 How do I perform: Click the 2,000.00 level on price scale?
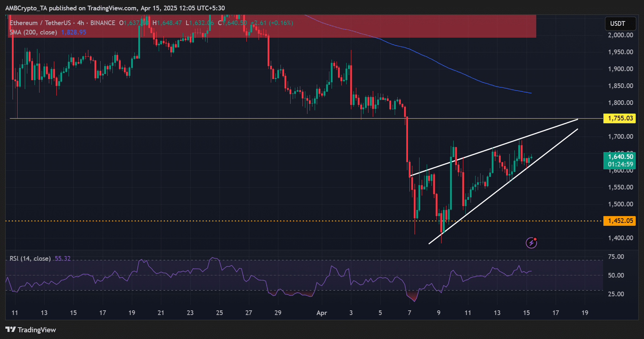[x=620, y=35]
